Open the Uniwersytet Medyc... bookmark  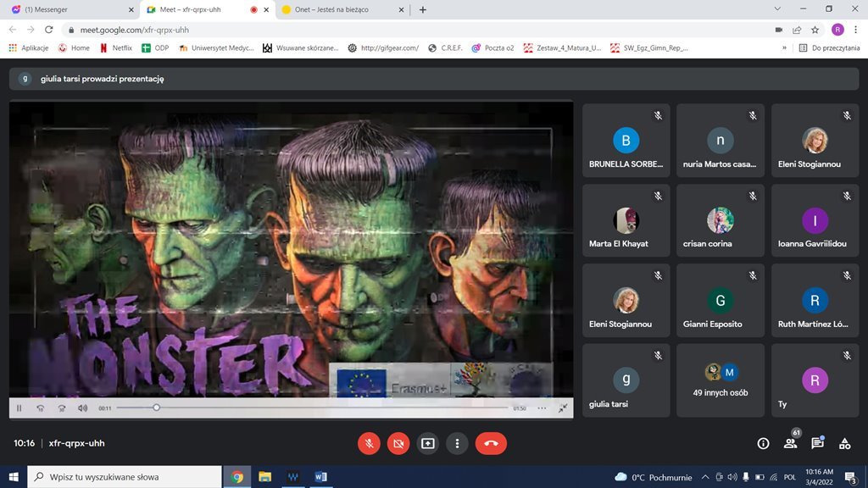216,48
